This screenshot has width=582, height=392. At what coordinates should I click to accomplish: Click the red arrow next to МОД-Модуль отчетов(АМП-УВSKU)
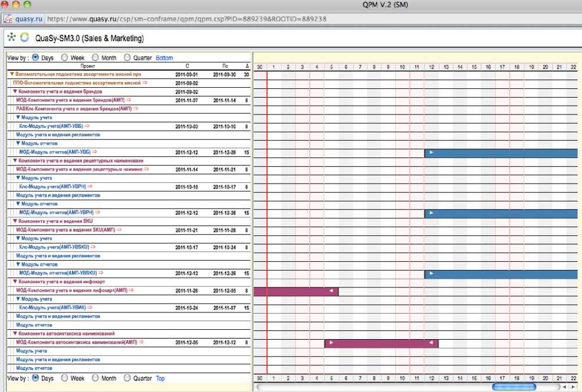[x=100, y=273]
